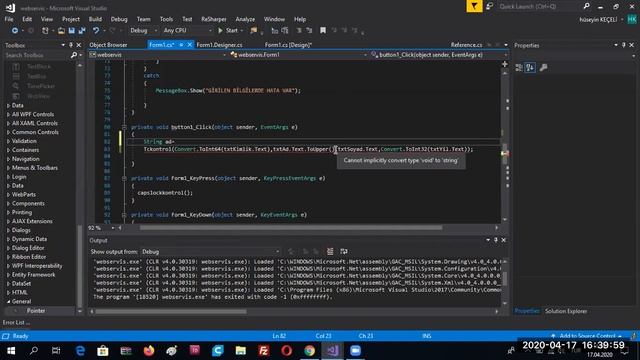Open the Debug solution configuration dropdown
640x360 pixels.
143,31
